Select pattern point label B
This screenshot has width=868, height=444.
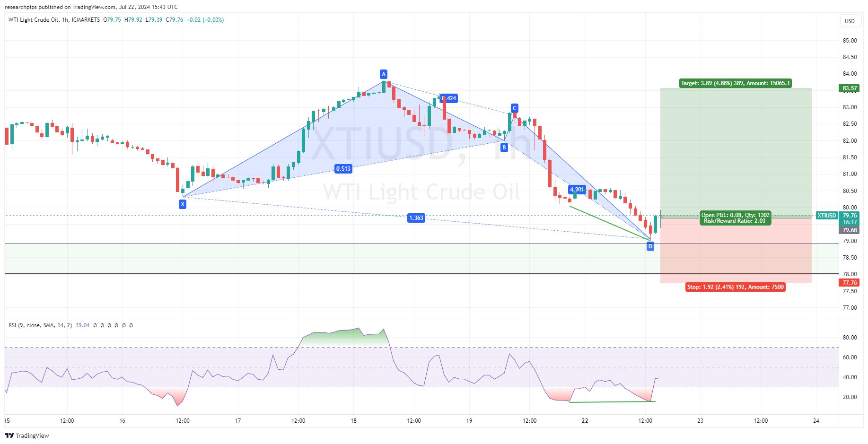(504, 148)
